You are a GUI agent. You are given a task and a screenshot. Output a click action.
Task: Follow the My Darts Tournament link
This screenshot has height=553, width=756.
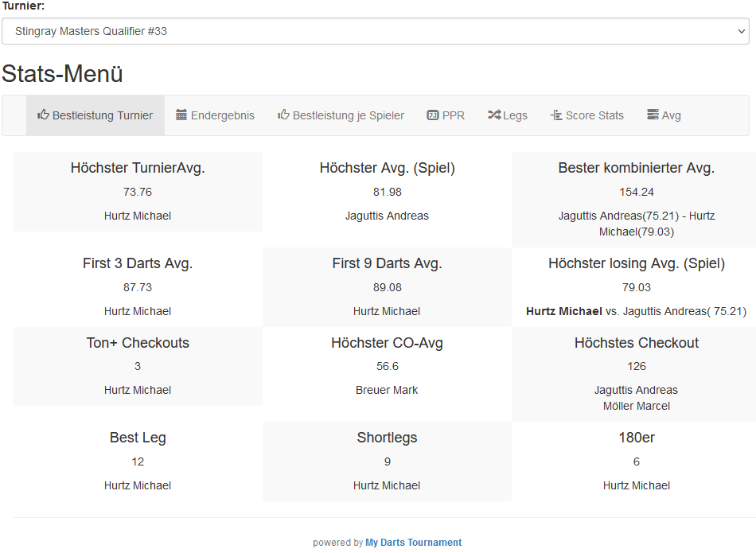(413, 543)
